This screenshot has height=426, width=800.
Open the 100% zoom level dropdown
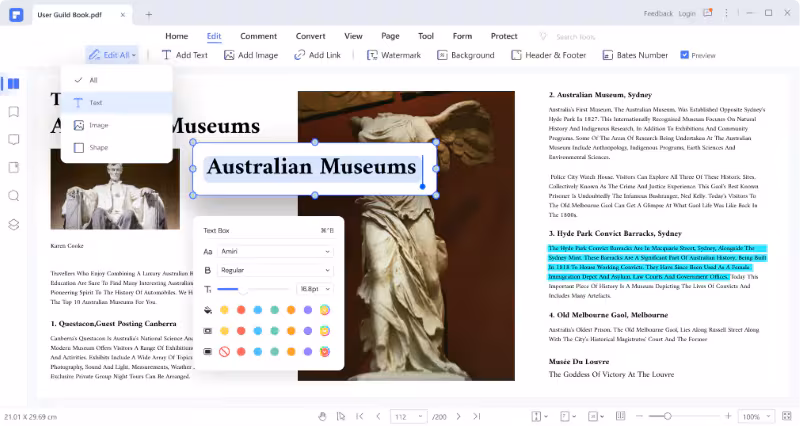(x=757, y=416)
